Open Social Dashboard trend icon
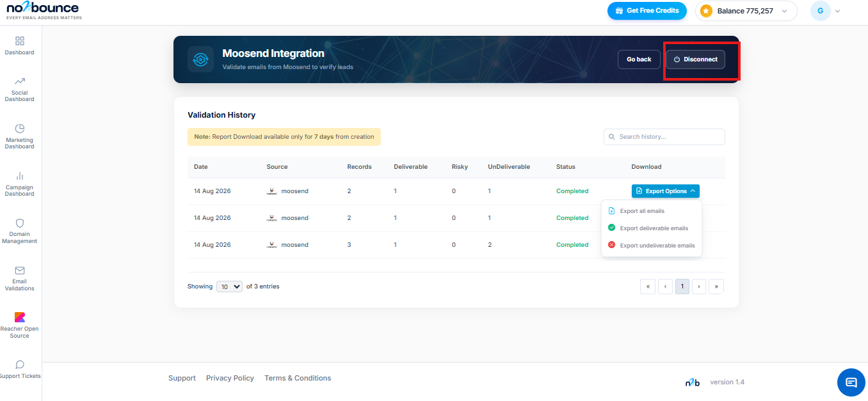The width and height of the screenshot is (868, 401). coord(20,81)
